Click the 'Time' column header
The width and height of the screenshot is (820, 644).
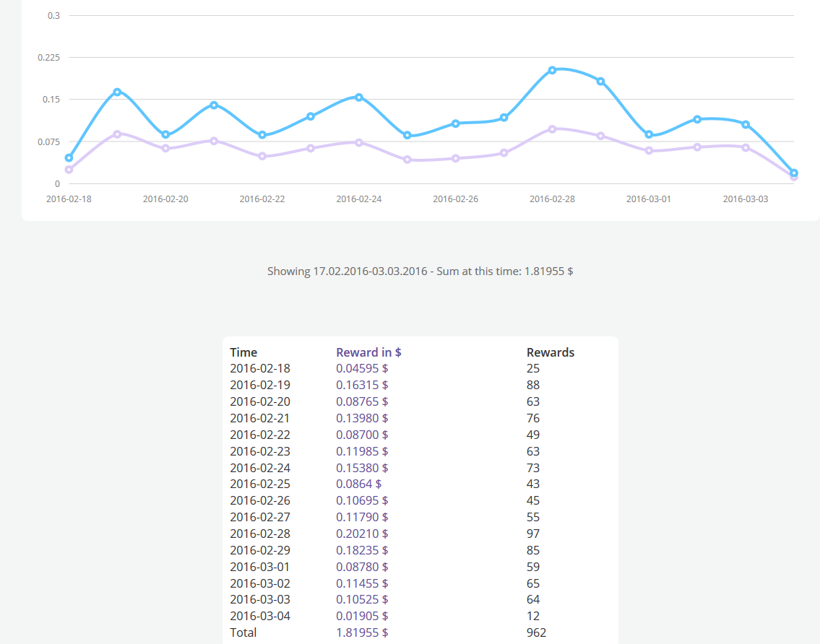click(x=243, y=352)
